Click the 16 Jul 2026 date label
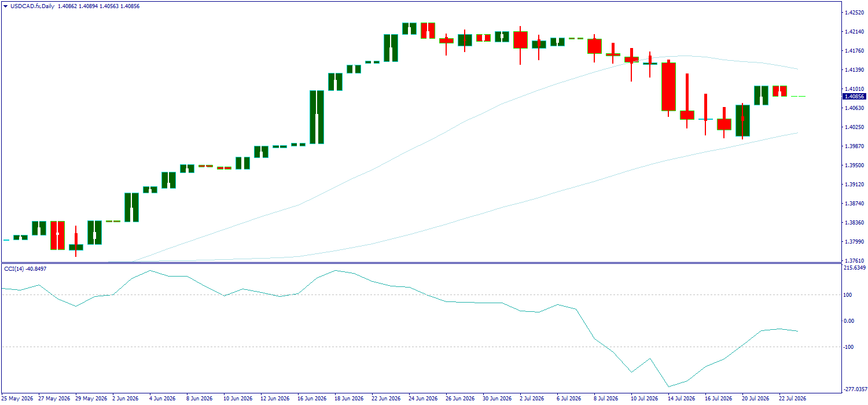The image size is (868, 405). pos(719,399)
